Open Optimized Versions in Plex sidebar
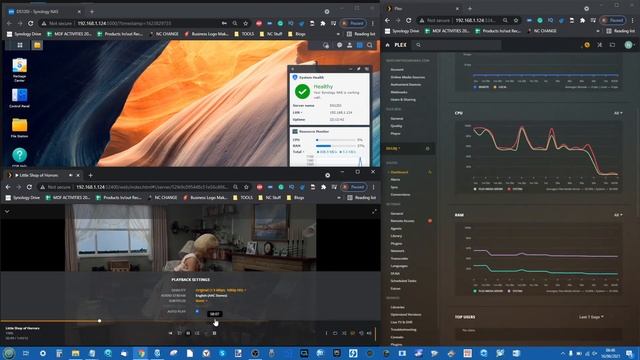The width and height of the screenshot is (640, 360). [x=406, y=315]
